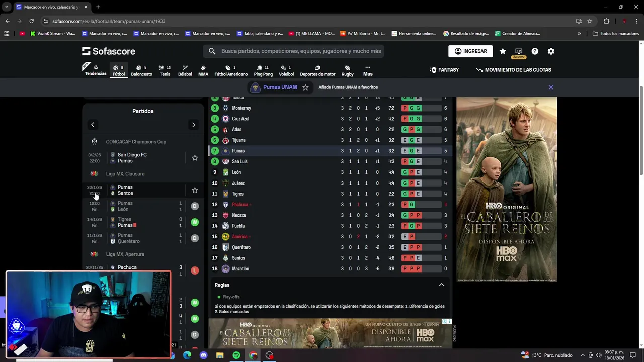Select Cruz Azul row in standings

pyautogui.click(x=330, y=119)
